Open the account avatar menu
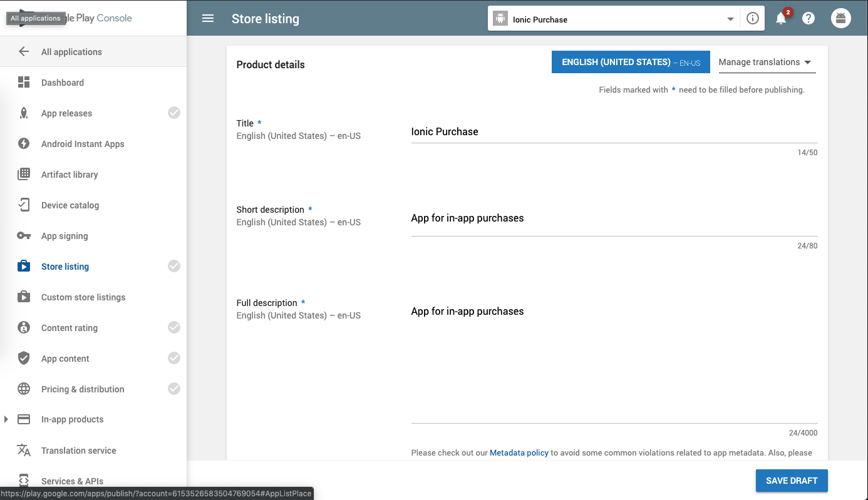 841,19
